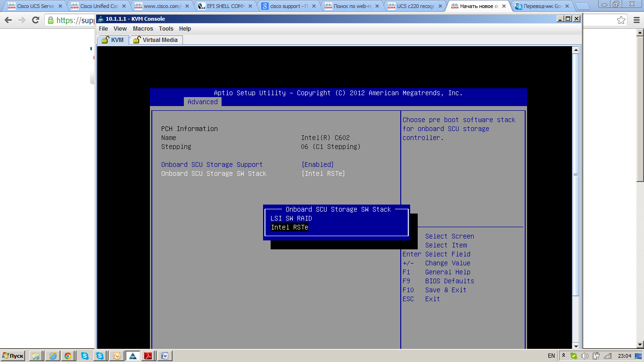The image size is (644, 362).
Task: Click the [Intel RSTe] SW Stack value
Action: point(323,173)
